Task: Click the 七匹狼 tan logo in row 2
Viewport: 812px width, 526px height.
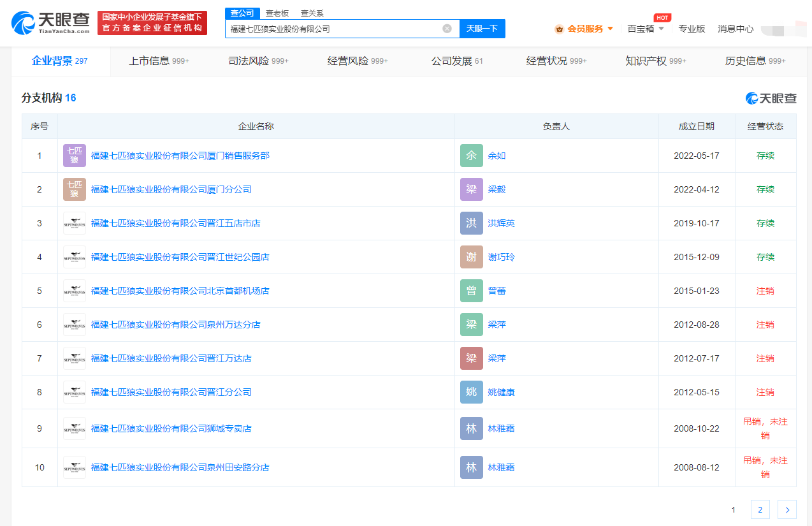Action: click(75, 189)
